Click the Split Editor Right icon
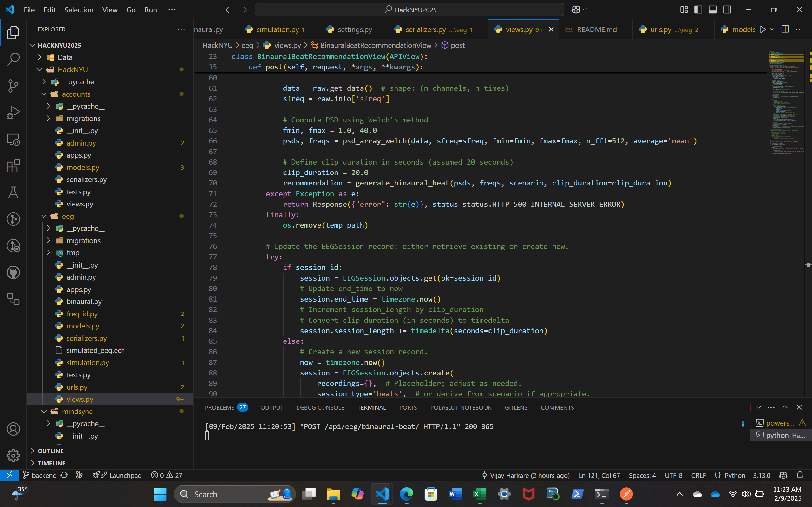 [x=785, y=29]
